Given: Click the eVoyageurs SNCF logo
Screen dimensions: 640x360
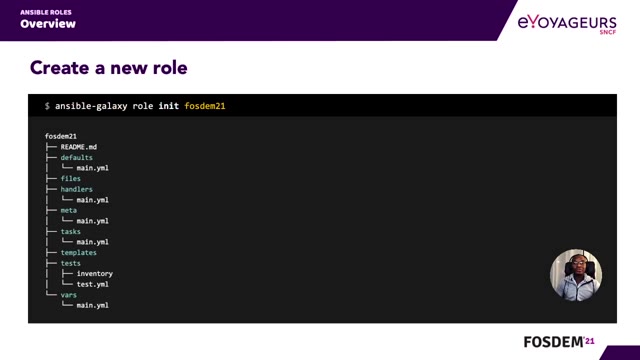Looking at the screenshot, I should click(567, 24).
